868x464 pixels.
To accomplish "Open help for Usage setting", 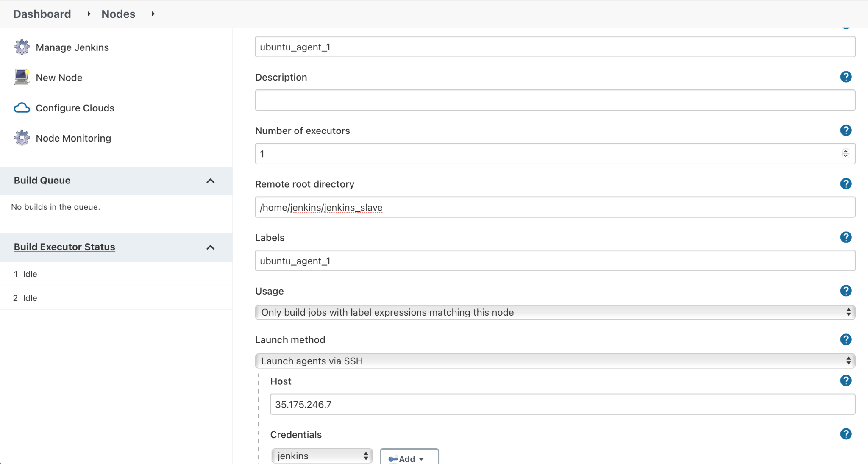I will pyautogui.click(x=846, y=291).
